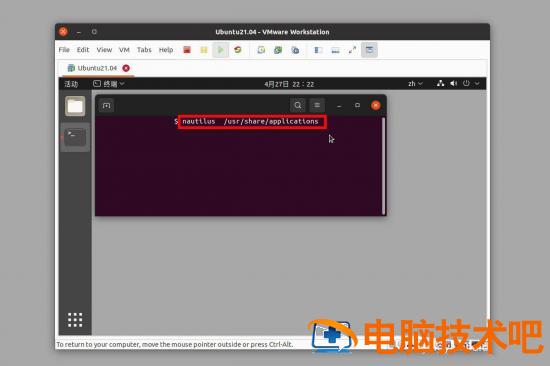Open the terminal hamburger menu
550x366 pixels.
[317, 105]
